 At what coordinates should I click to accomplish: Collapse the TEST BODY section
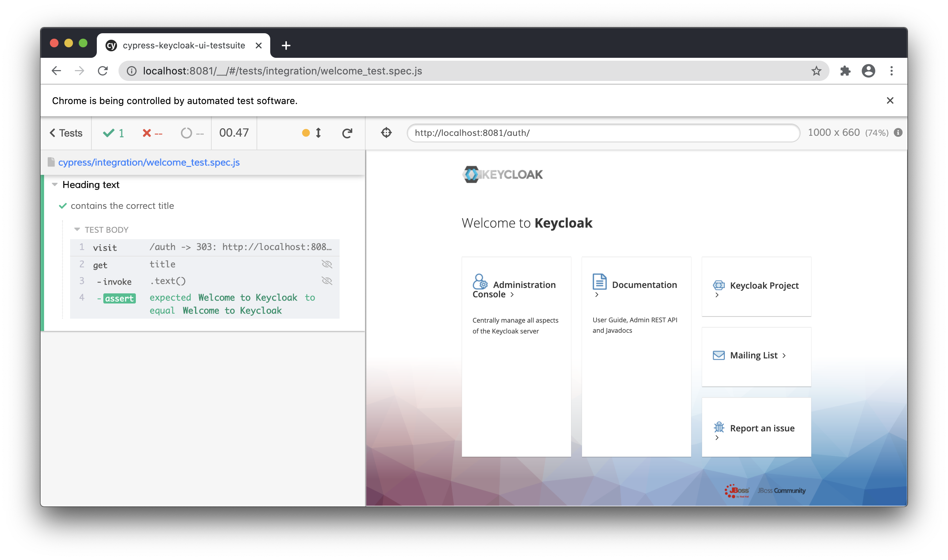[77, 229]
